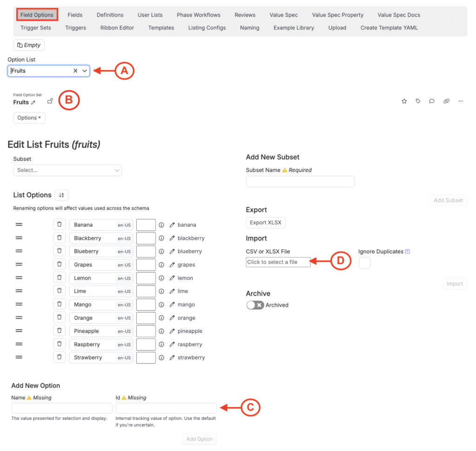Open the comment bubble icon

432,101
